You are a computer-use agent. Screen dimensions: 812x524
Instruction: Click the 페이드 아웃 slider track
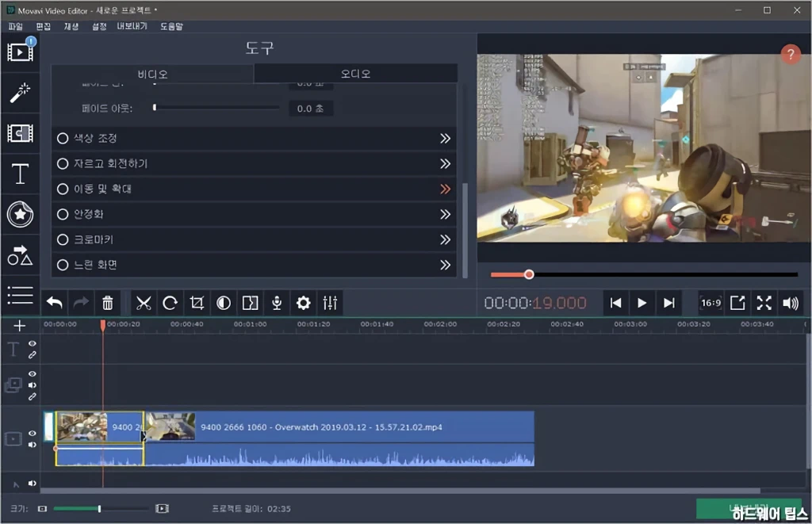[x=216, y=108]
